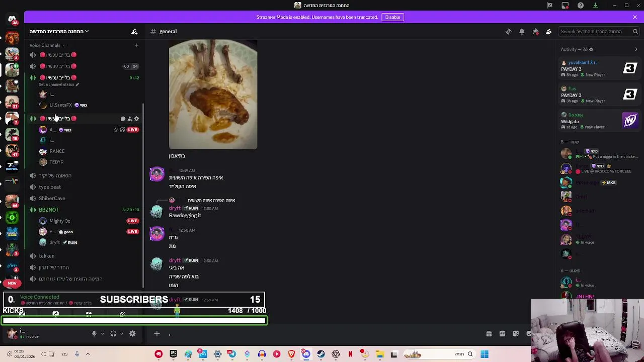Expand the Activity panel chevron

coord(636,49)
